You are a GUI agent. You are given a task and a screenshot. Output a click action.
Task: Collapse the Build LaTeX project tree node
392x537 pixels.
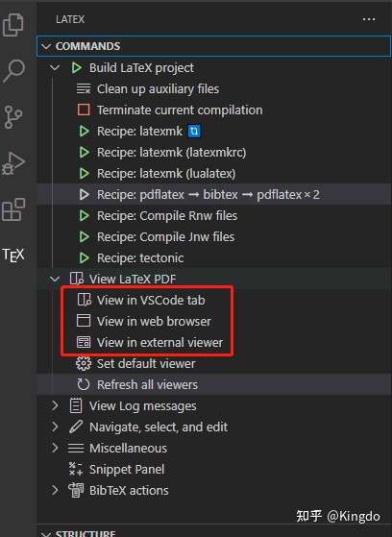[x=55, y=67]
